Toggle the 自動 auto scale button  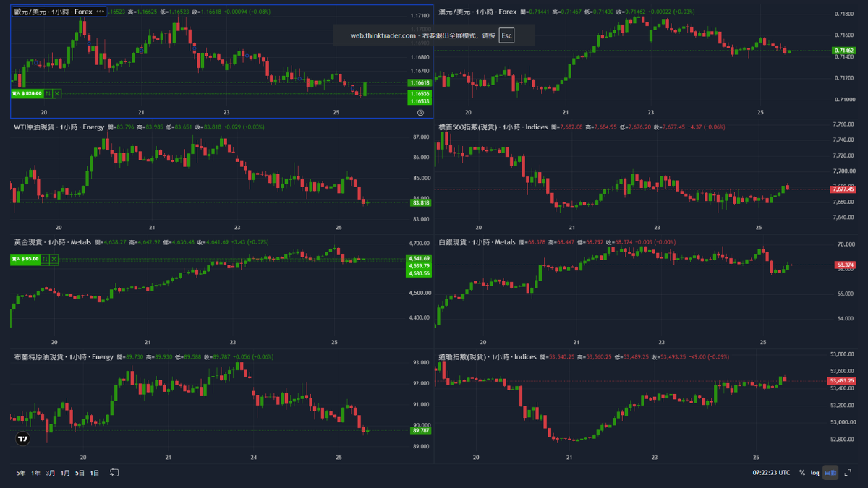pos(830,473)
